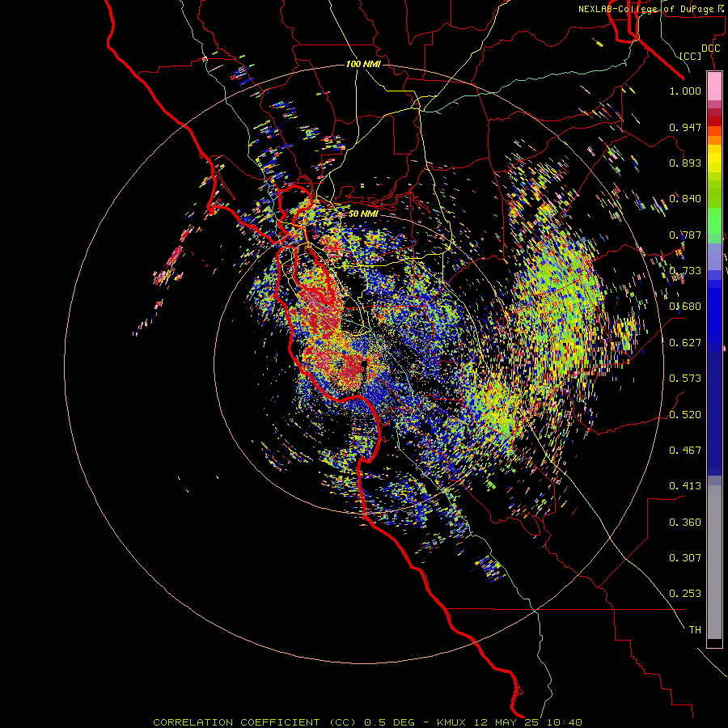Click the 0.787 color scale value
728x728 pixels.
point(685,235)
